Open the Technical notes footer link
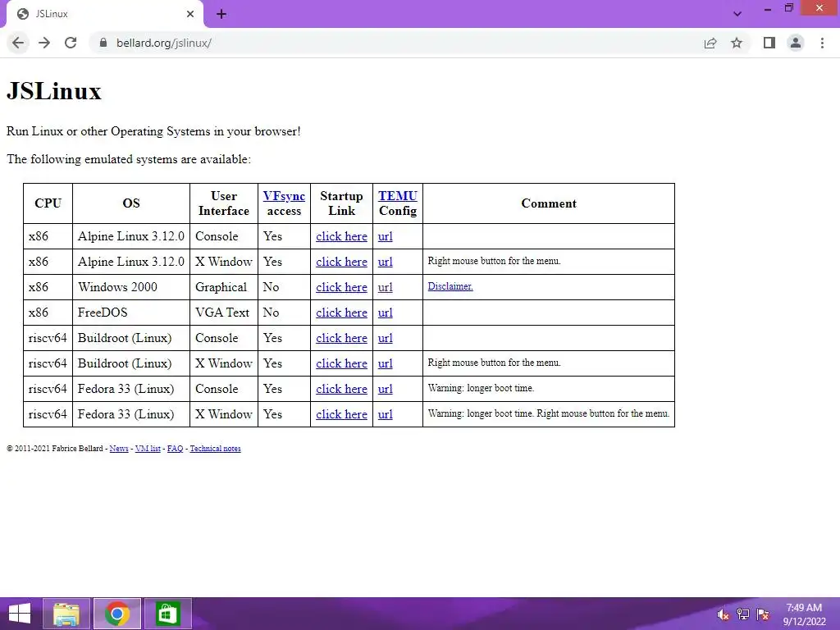 point(216,449)
